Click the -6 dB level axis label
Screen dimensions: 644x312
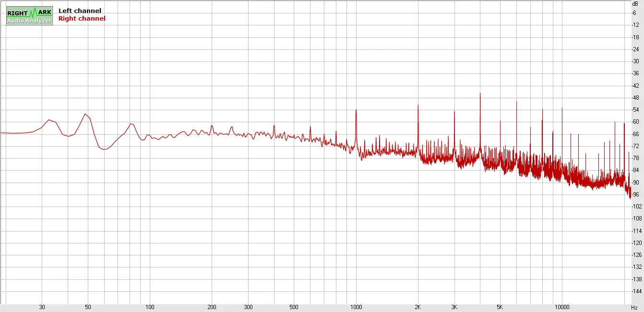(635, 12)
